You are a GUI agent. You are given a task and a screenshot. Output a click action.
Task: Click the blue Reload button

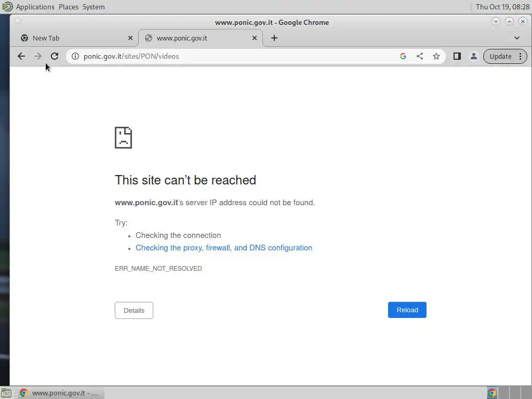click(407, 310)
